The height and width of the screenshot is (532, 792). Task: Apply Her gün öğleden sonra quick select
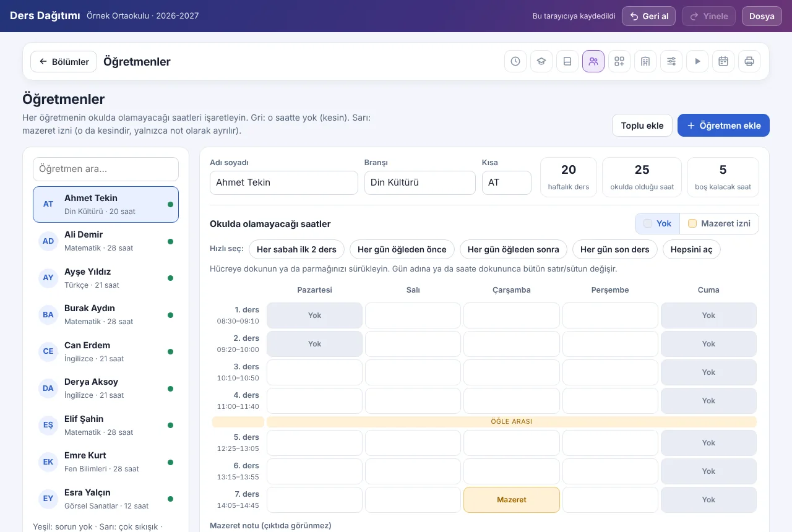coord(514,249)
